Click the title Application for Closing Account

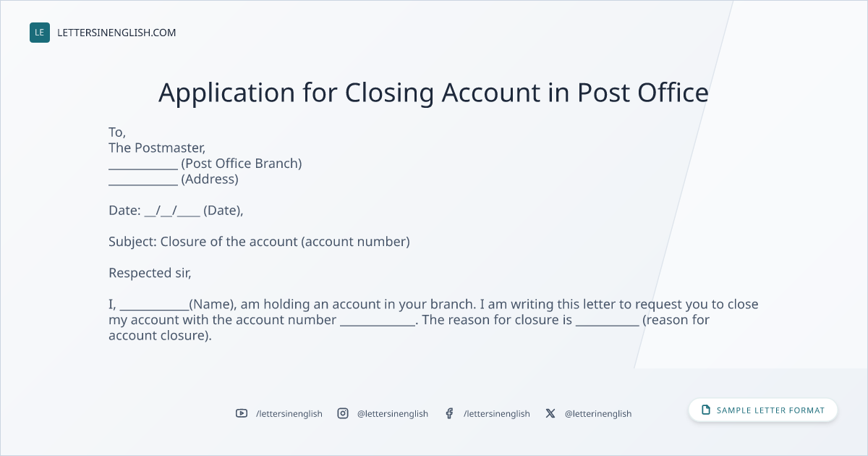(433, 93)
